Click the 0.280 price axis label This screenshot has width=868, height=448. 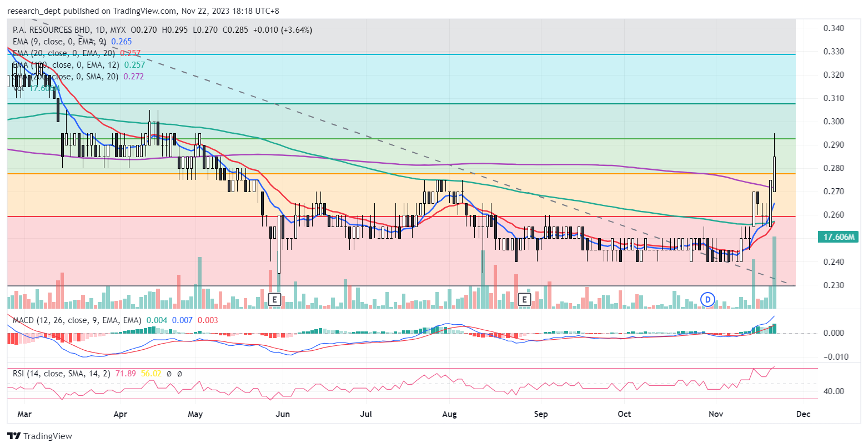click(x=834, y=168)
